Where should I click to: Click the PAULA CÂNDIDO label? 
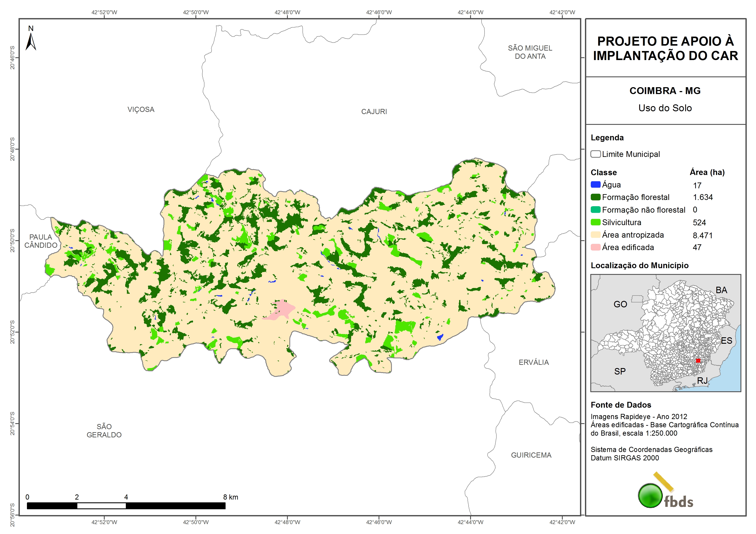pos(41,241)
